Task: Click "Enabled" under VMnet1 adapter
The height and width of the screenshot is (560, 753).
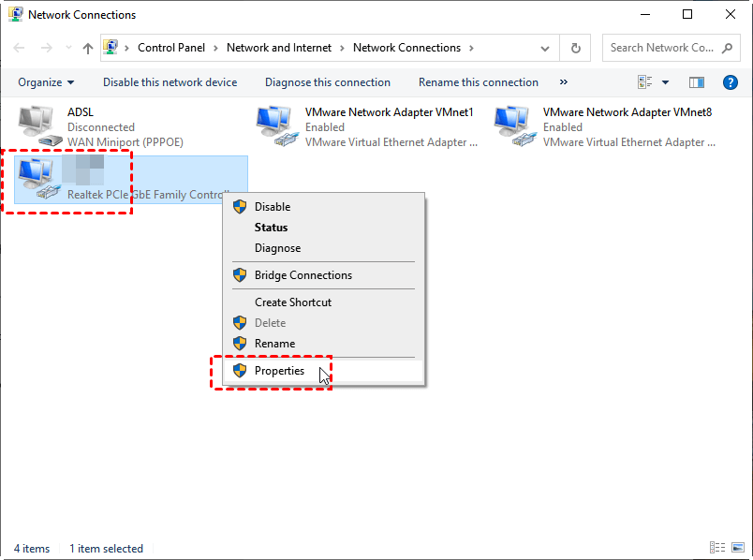Action: click(x=325, y=127)
